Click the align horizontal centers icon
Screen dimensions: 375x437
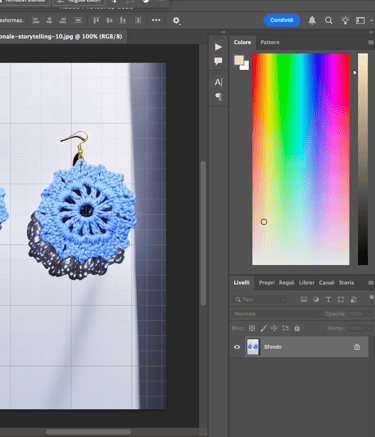click(49, 20)
